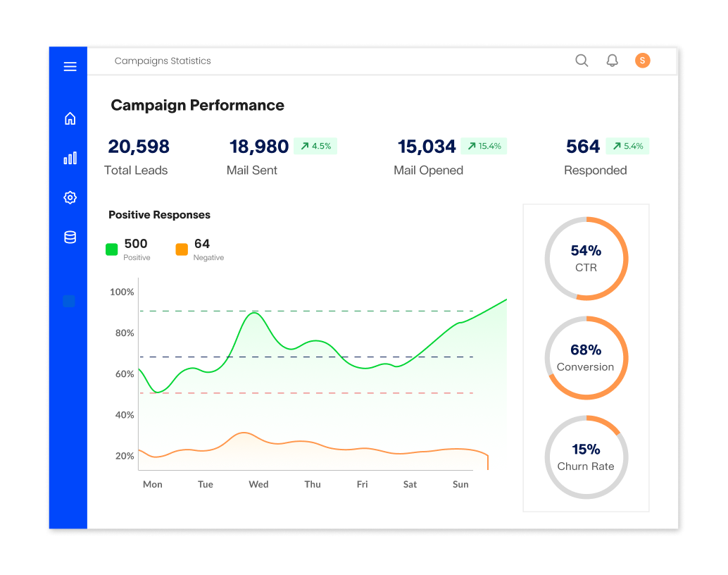Click the 68% Conversion circular gauge

[x=586, y=358]
